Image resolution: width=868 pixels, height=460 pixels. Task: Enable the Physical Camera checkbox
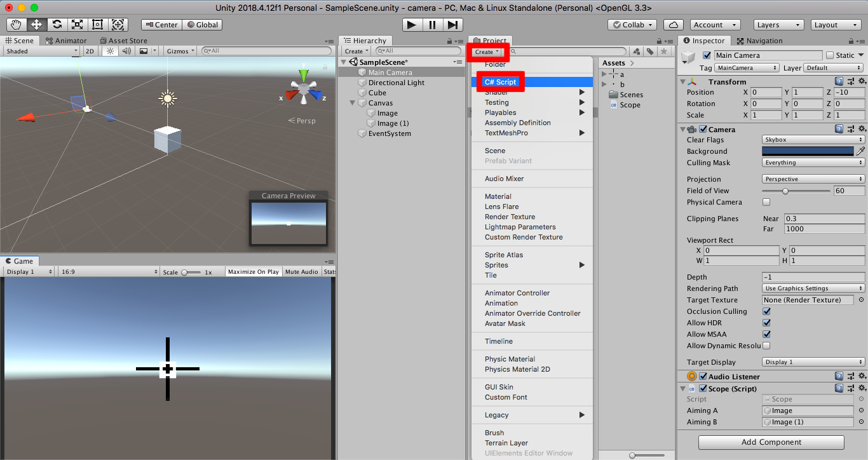(766, 202)
